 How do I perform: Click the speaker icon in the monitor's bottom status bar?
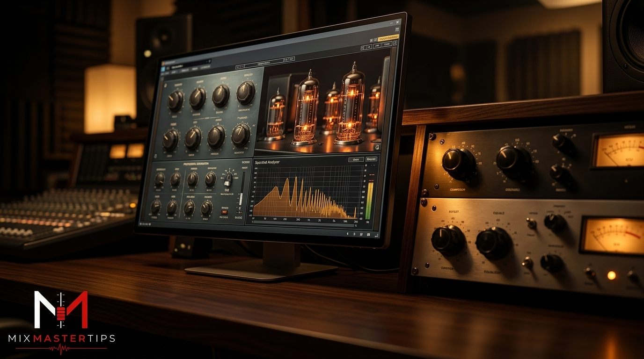347,233
